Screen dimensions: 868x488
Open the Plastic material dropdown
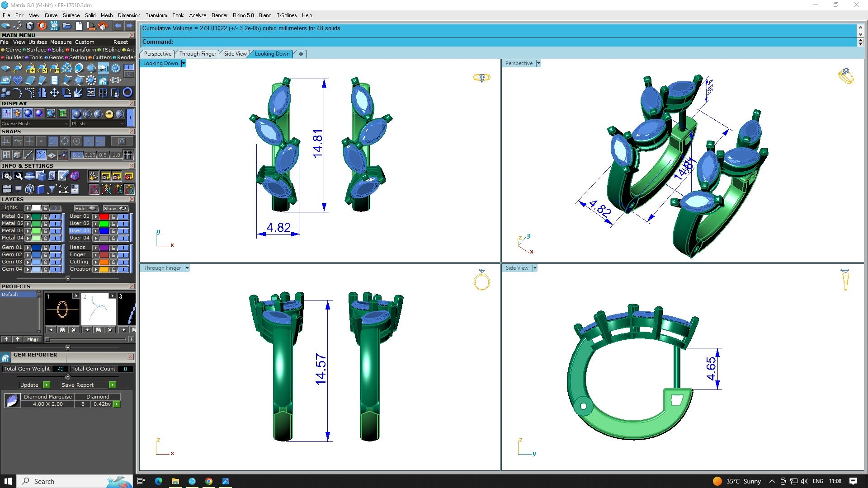[97, 123]
